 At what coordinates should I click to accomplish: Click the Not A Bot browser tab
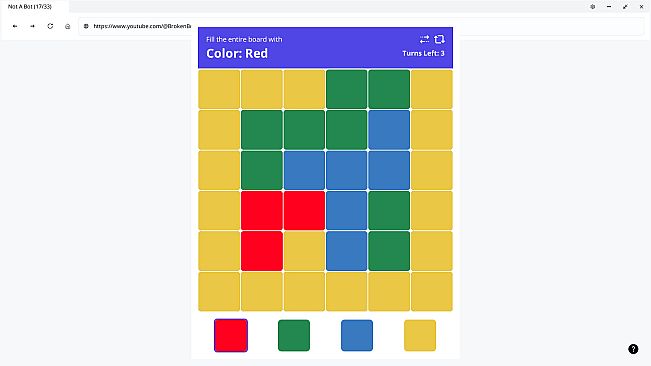click(35, 7)
